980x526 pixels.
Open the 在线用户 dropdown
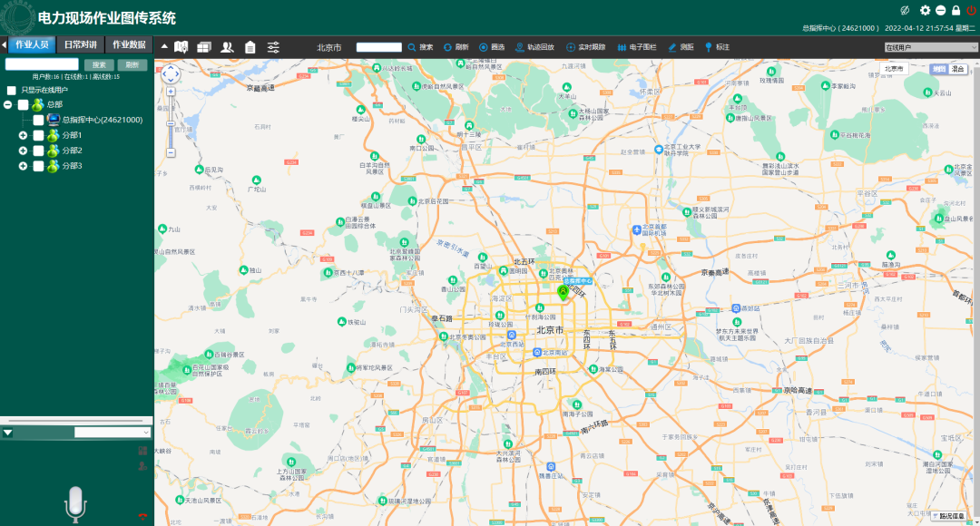click(931, 47)
